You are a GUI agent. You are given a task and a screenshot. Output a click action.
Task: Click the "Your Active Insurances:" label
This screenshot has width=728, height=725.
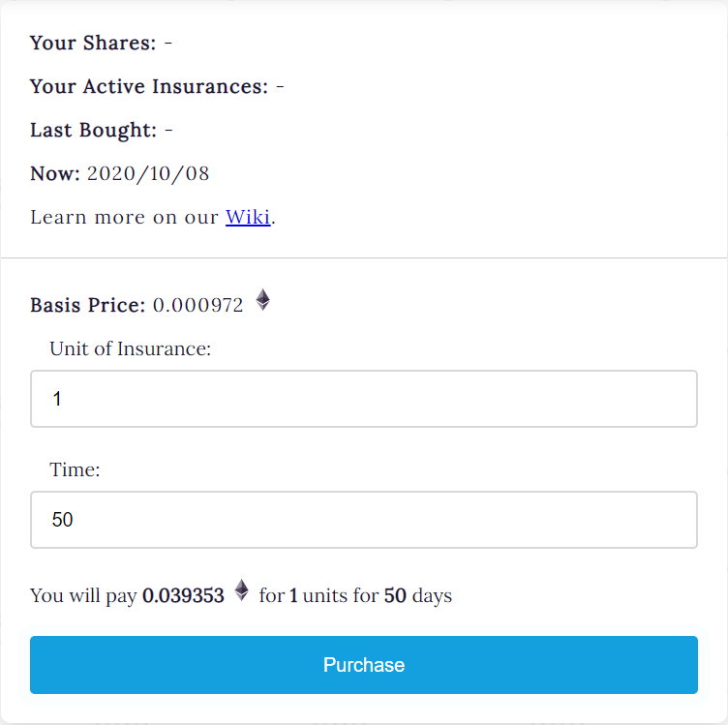pyautogui.click(x=149, y=86)
